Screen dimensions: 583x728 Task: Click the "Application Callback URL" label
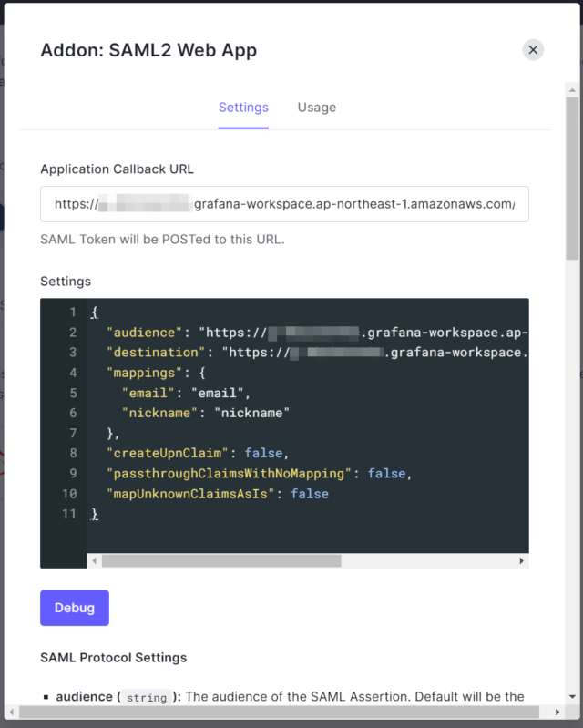117,169
